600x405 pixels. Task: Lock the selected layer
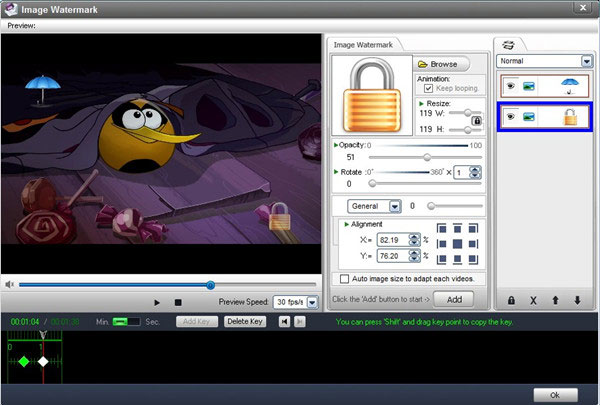point(511,300)
